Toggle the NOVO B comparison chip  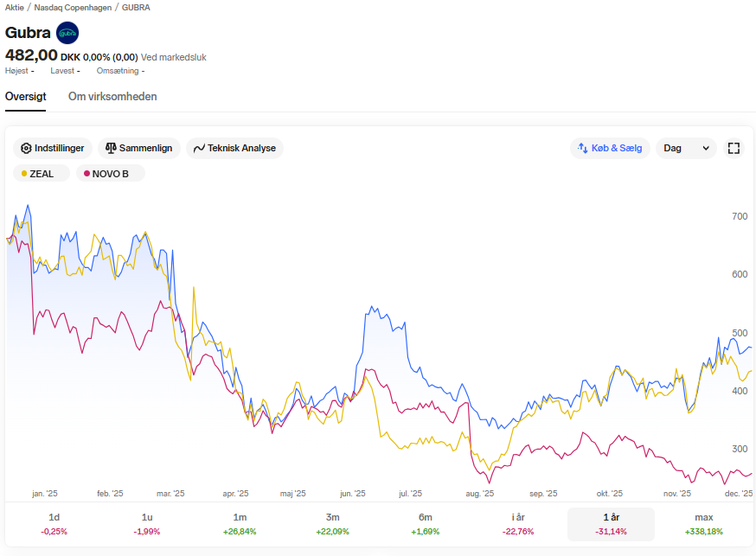click(111, 174)
